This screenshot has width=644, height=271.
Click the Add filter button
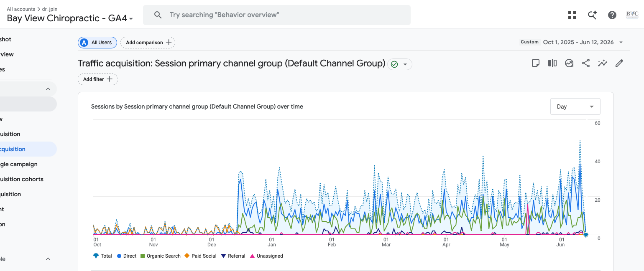[x=98, y=79]
